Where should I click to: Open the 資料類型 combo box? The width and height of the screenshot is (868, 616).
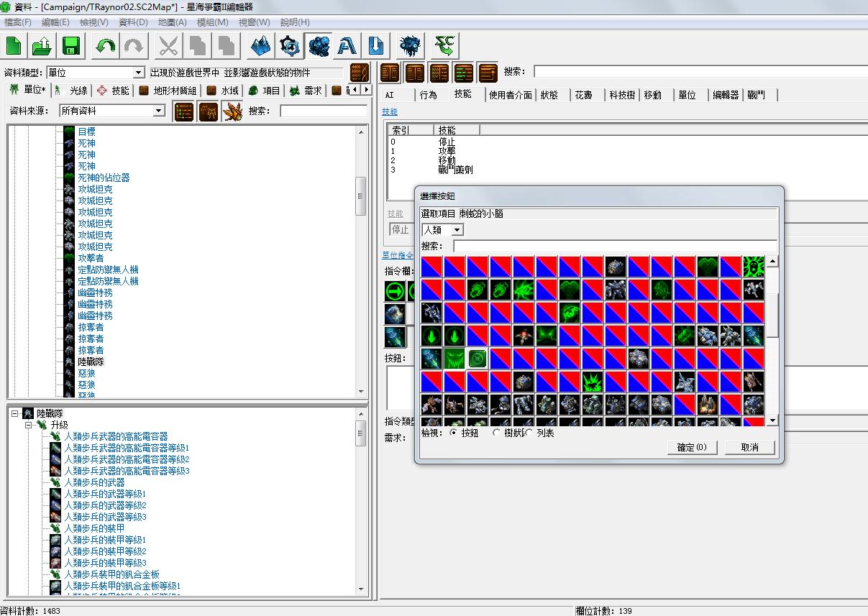tap(96, 73)
